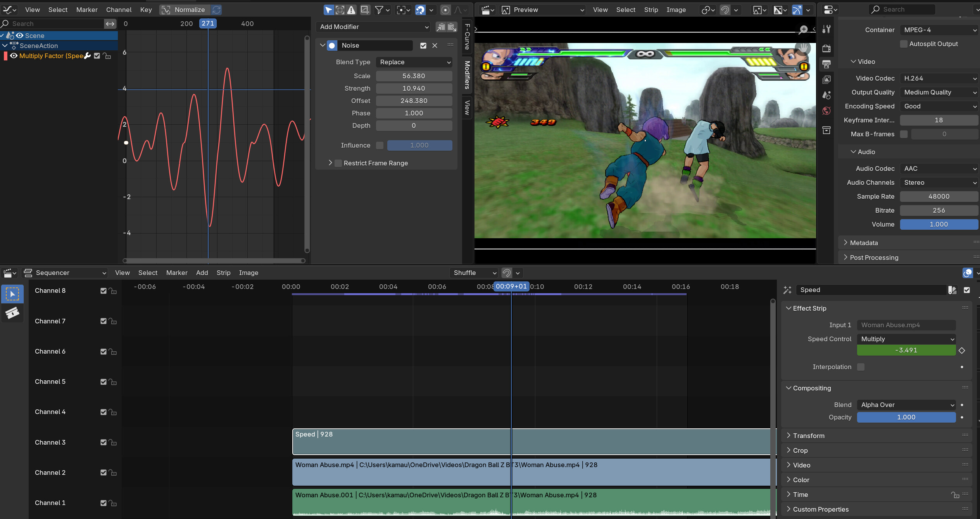Screen dimensions: 980x519
Task: Open the Scene properties tab
Action: pos(826,95)
